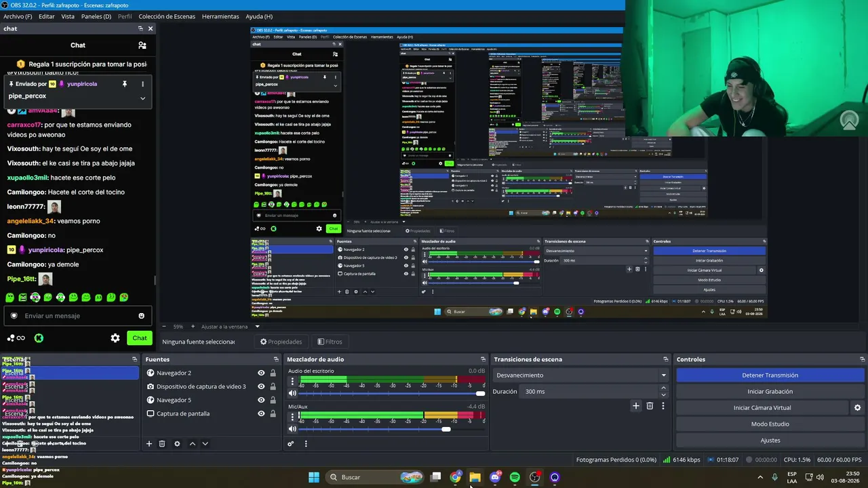This screenshot has width=868, height=488.
Task: Open the Editar menu
Action: [x=47, y=16]
